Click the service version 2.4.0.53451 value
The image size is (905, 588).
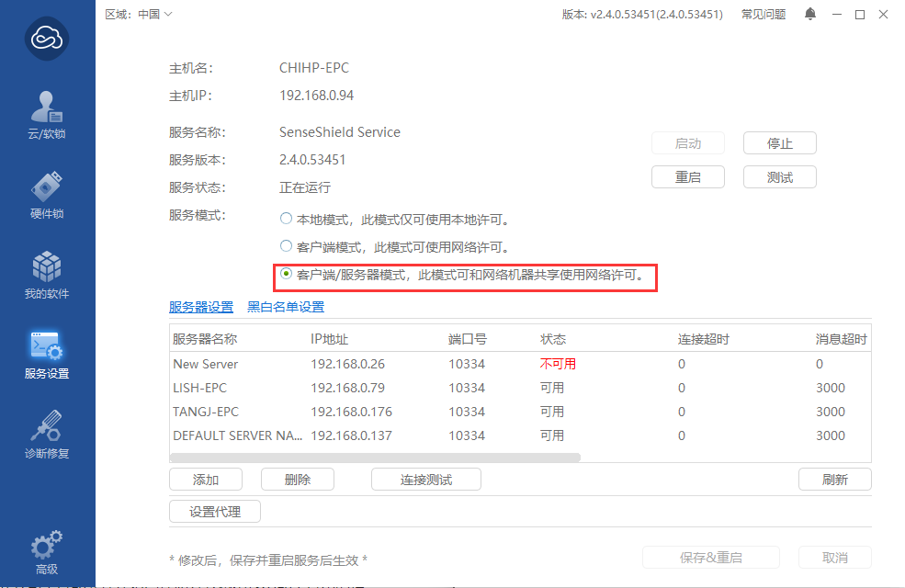(312, 160)
